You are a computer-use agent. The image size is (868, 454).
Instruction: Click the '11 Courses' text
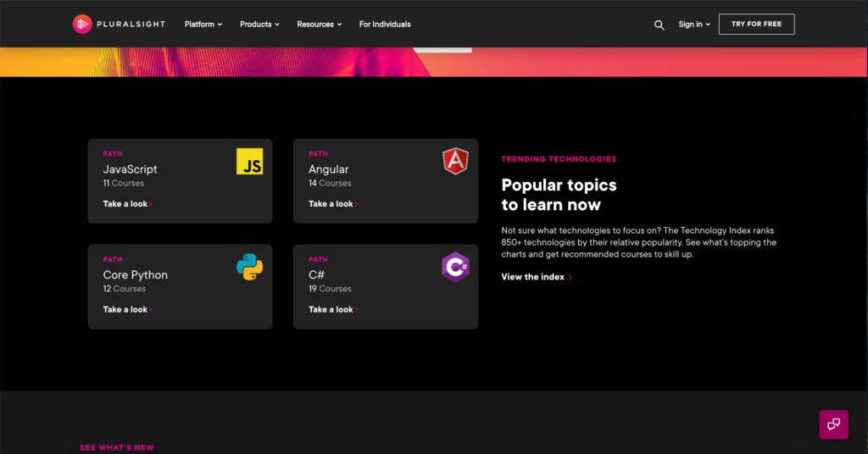124,183
